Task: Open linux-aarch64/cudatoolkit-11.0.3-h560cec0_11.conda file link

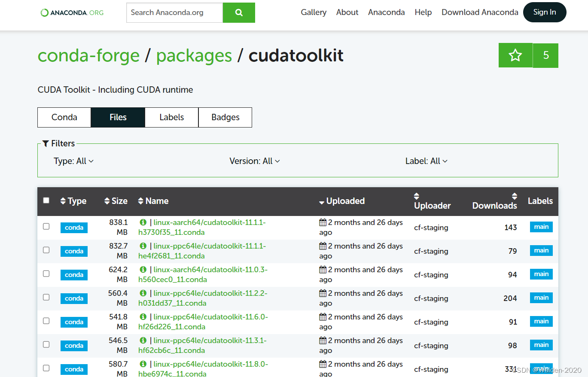Action: click(x=203, y=274)
